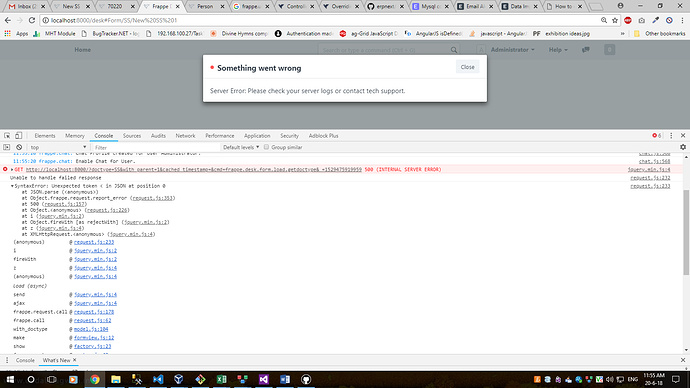This screenshot has height=388, width=690.
Task: Open Word from the taskbar
Action: coord(285,379)
